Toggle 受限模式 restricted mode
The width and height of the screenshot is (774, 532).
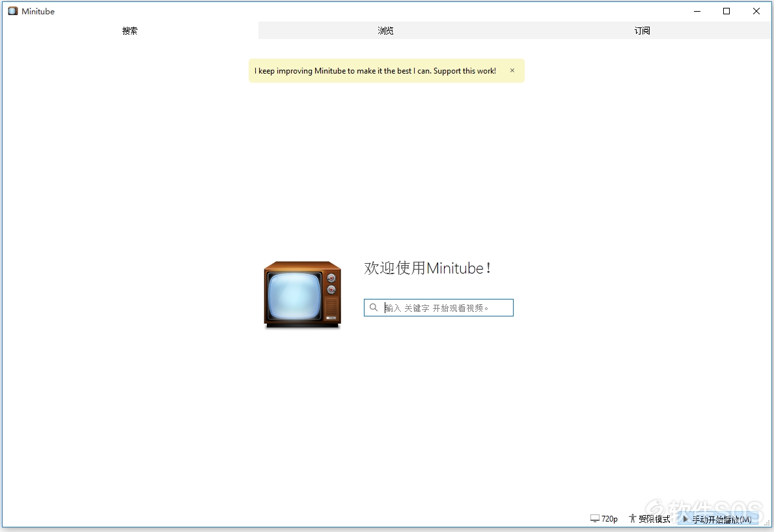click(650, 519)
